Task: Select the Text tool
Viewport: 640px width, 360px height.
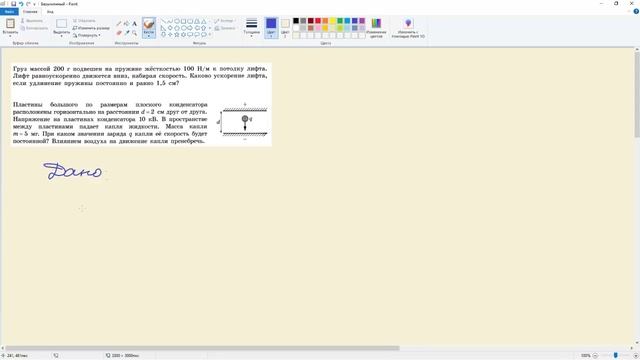Action: click(134, 24)
